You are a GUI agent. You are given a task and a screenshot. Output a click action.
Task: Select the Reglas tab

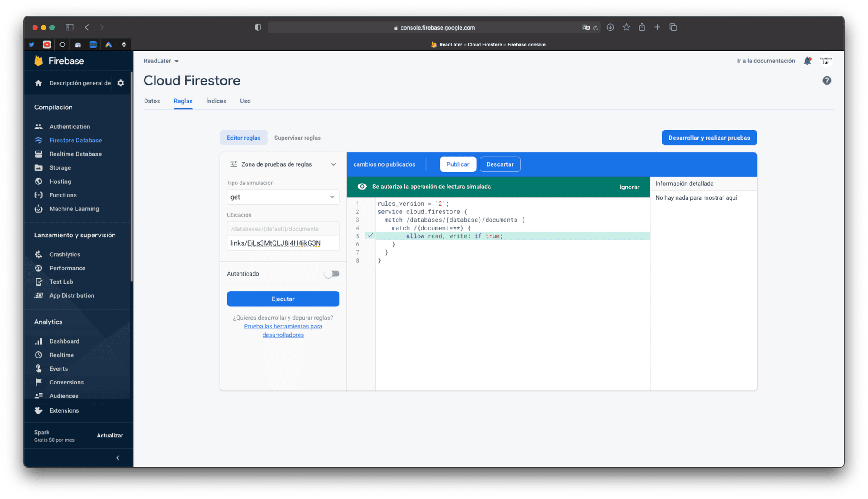click(183, 101)
